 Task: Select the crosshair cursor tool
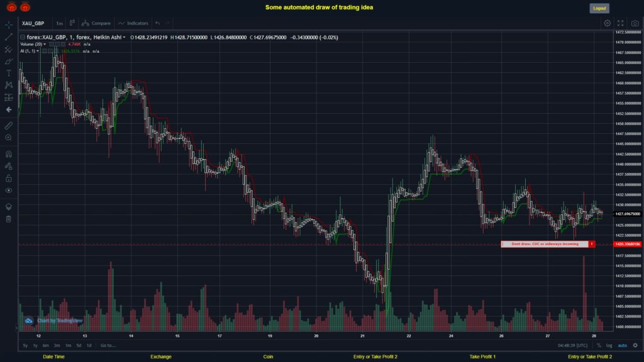tap(9, 25)
